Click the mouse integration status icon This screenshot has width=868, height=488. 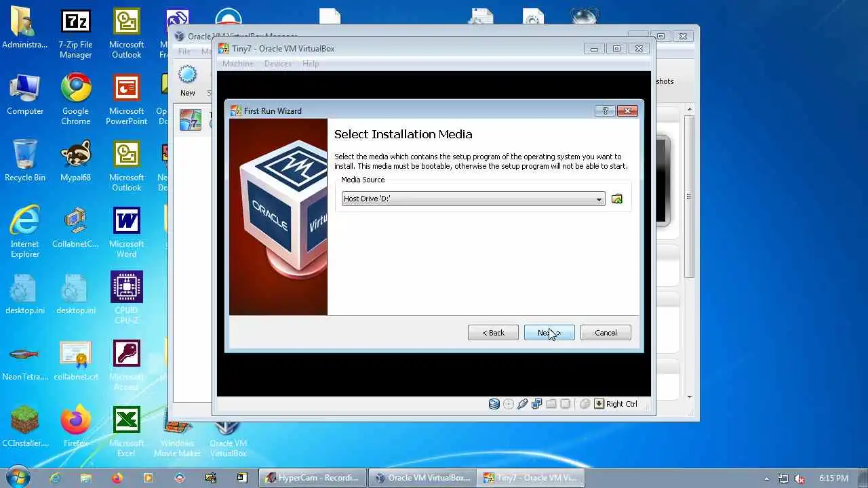pos(585,404)
